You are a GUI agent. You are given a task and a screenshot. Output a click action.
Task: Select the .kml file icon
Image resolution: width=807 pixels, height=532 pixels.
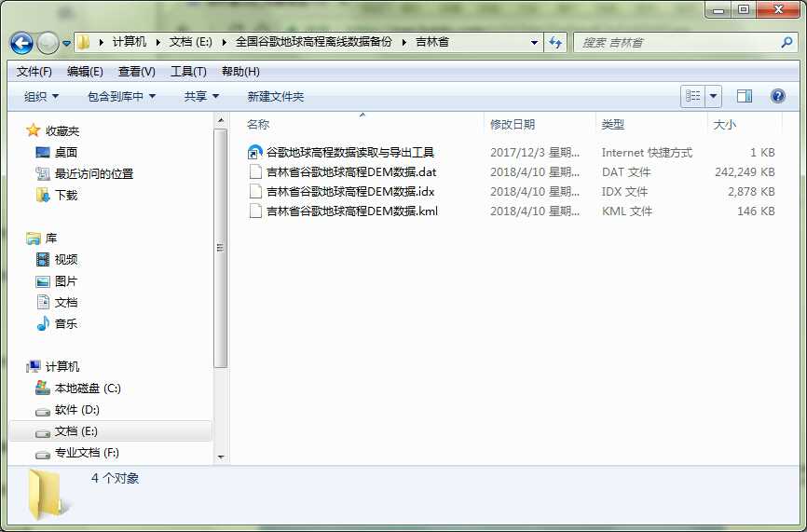(x=255, y=211)
